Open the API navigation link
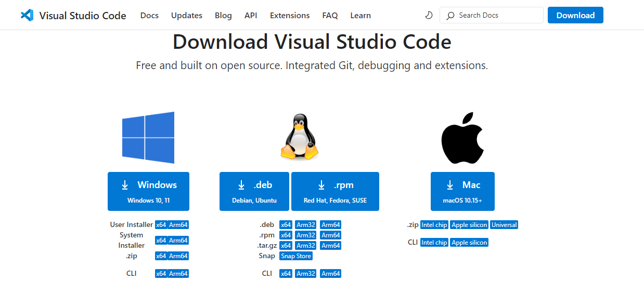The image size is (644, 307). point(251,15)
